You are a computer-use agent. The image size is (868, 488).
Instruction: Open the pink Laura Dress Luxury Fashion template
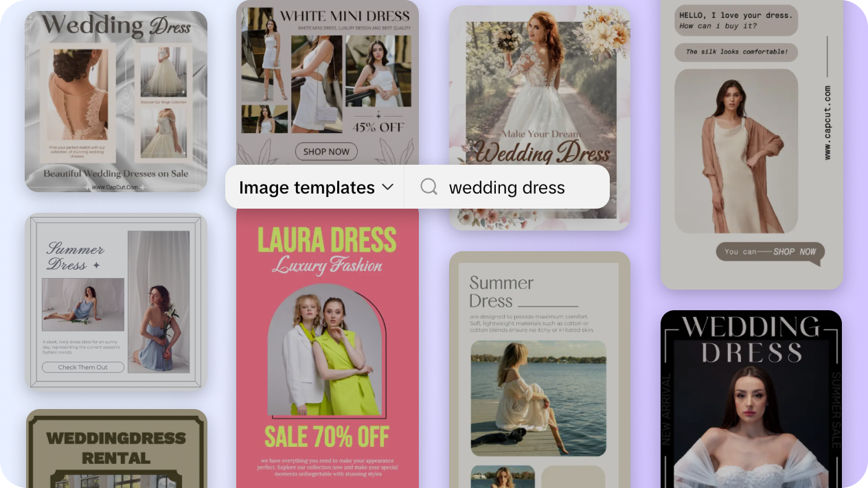(x=328, y=348)
